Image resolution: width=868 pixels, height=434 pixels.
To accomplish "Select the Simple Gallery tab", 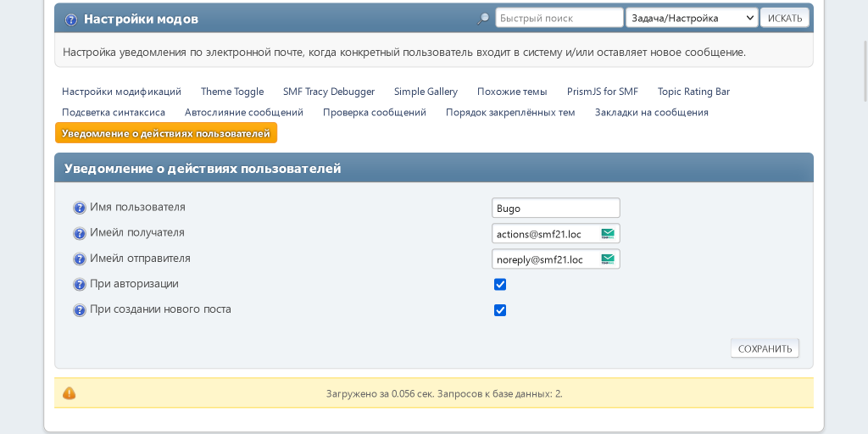I will (x=426, y=92).
